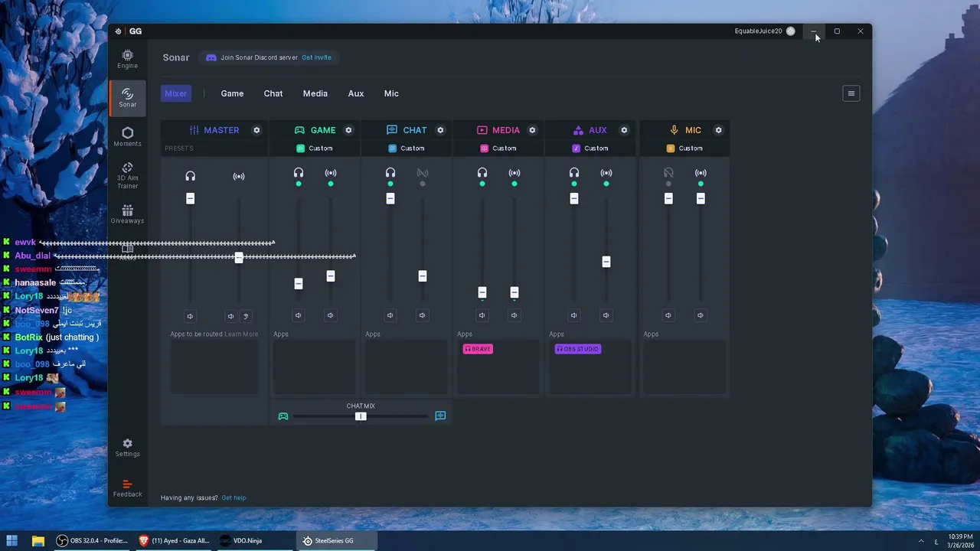This screenshot has height=551, width=980.
Task: Switch to the Game tab
Action: [232, 93]
